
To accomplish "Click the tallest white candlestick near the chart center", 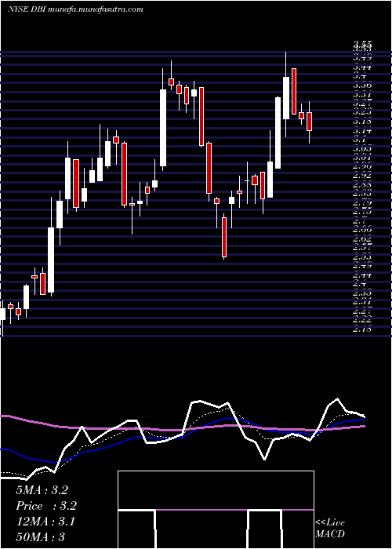I will pyautogui.click(x=163, y=127).
